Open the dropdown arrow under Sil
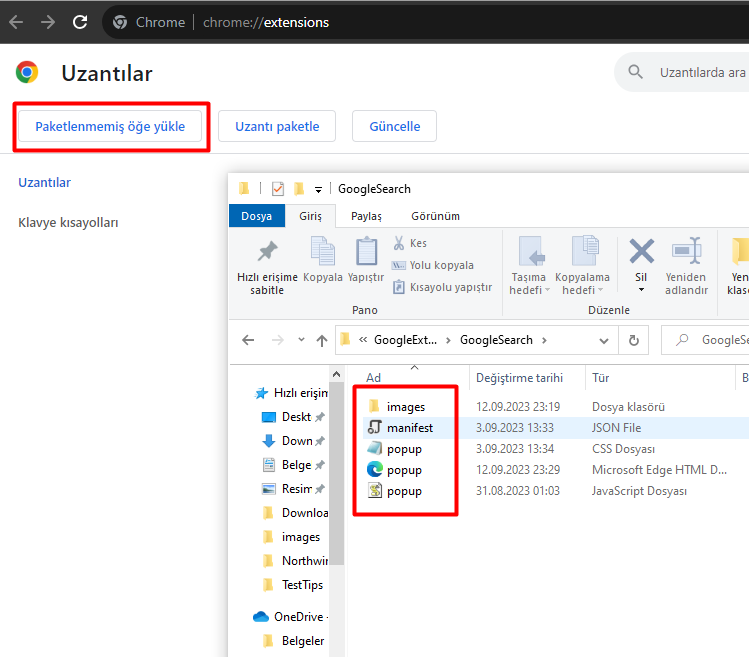The width and height of the screenshot is (749, 657). (641, 290)
